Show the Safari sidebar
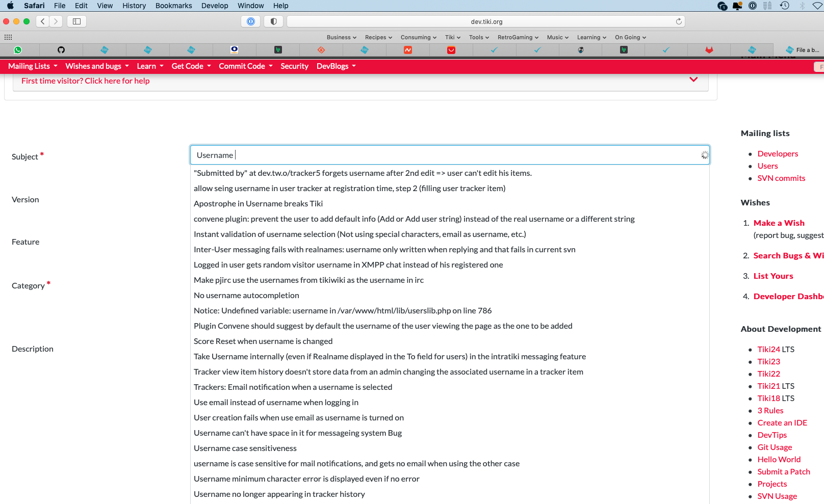 point(77,21)
